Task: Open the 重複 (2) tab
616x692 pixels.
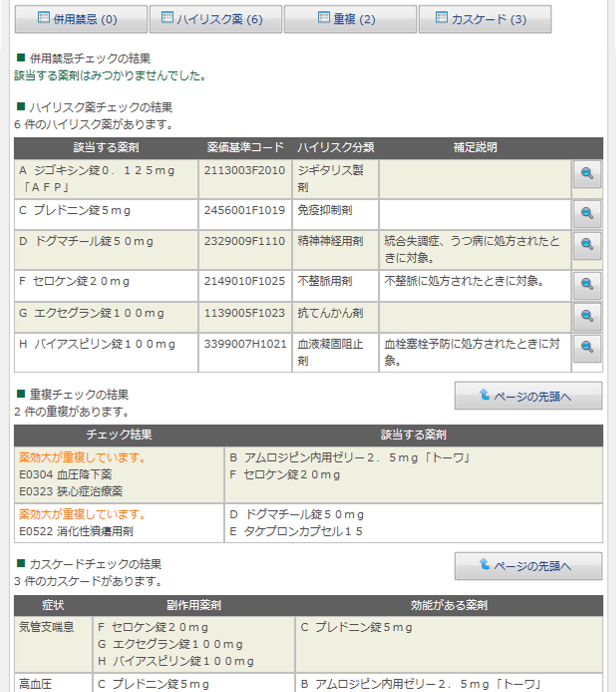Action: point(350,19)
